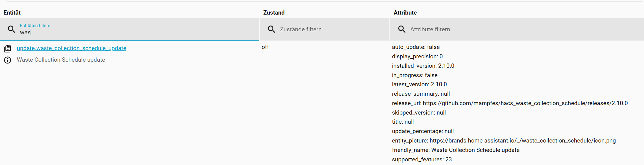644x165 pixels.
Task: Select the installed_version: 2.10.0 attribute
Action: point(423,66)
